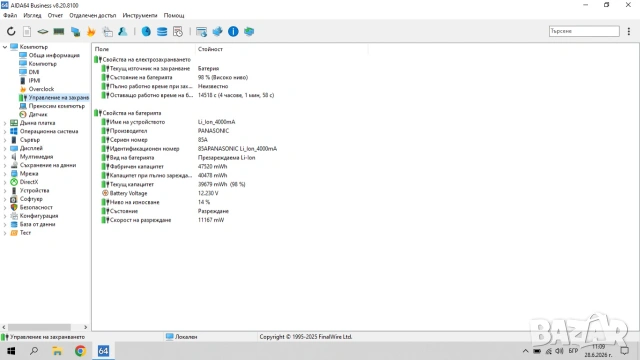Click the blue monitor diagnostics toolbar icon
The image size is (640, 360).
click(x=75, y=31)
